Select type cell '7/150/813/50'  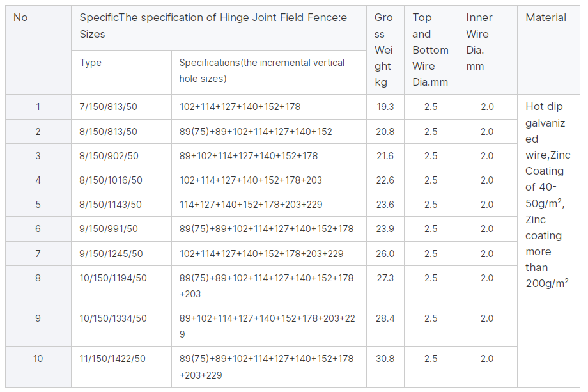point(121,107)
